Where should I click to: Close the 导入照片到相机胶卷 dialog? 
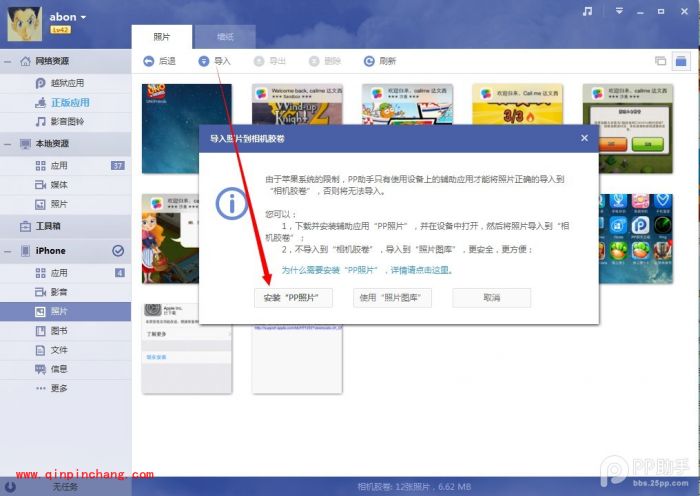click(584, 138)
